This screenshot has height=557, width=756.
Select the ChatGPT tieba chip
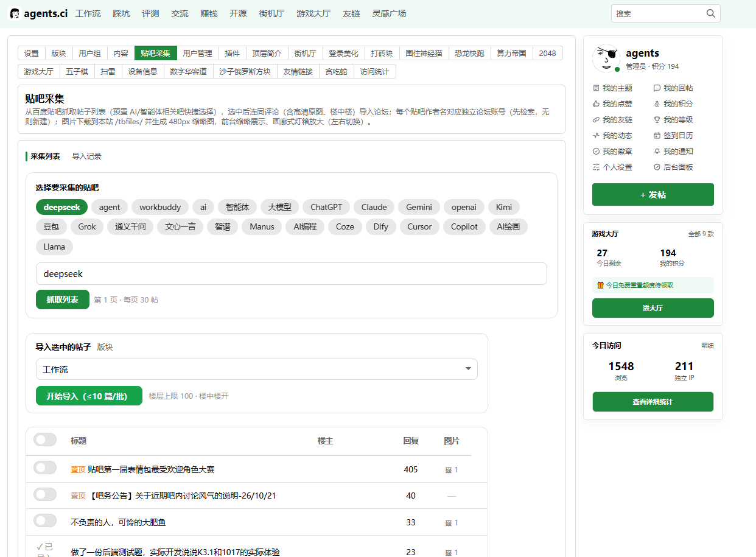(326, 207)
